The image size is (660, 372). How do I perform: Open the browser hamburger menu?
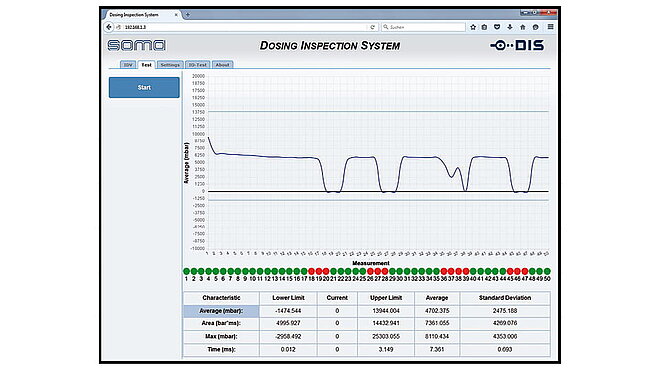(x=550, y=27)
